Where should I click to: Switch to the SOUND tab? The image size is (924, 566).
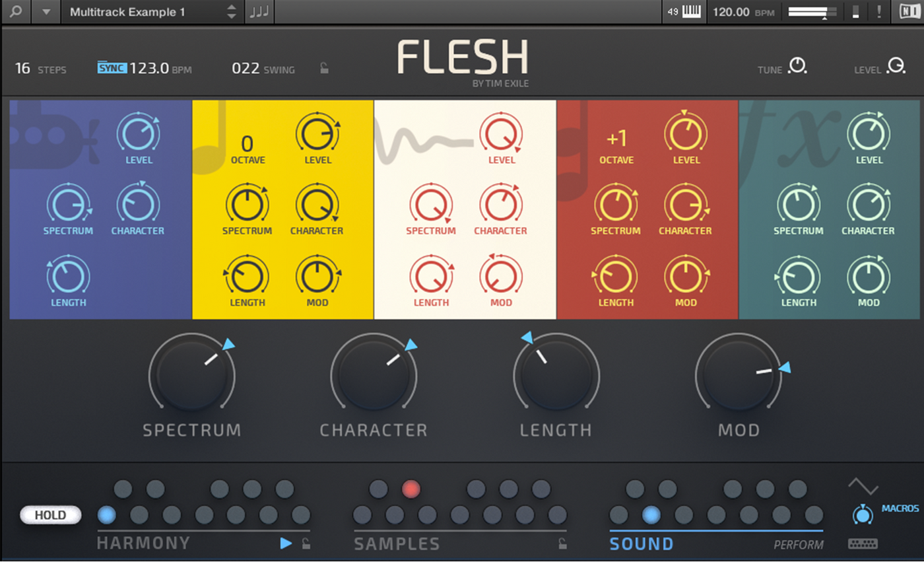pos(642,544)
